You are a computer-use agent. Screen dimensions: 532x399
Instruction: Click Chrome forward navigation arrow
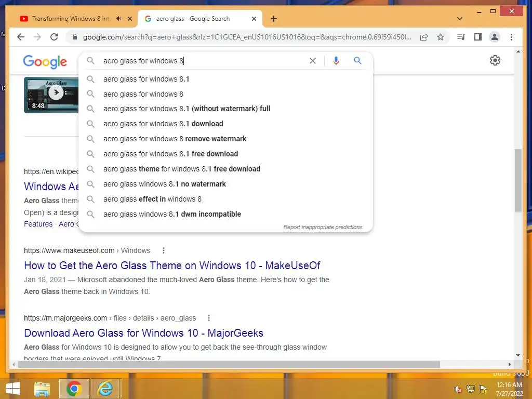[x=37, y=37]
